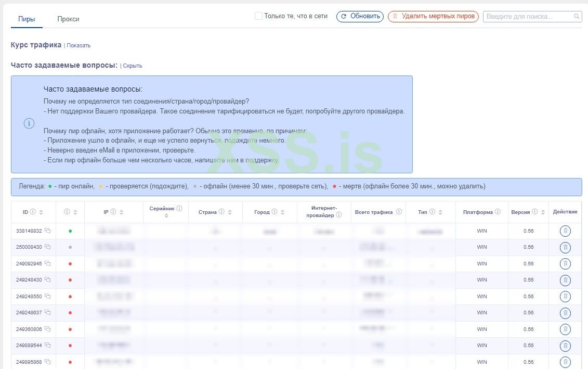Click info icon next to Страна header

(x=221, y=212)
